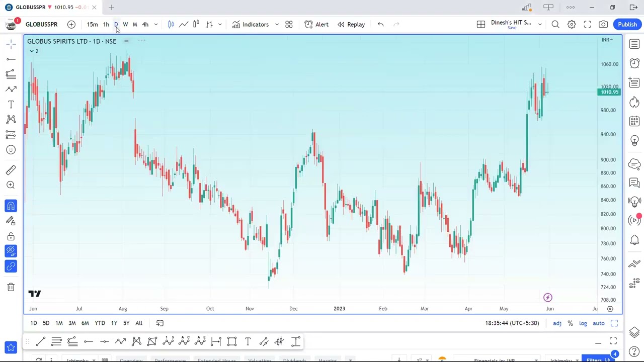This screenshot has width=644, height=362.
Task: Open the prediction and measurement tools
Action: click(11, 135)
